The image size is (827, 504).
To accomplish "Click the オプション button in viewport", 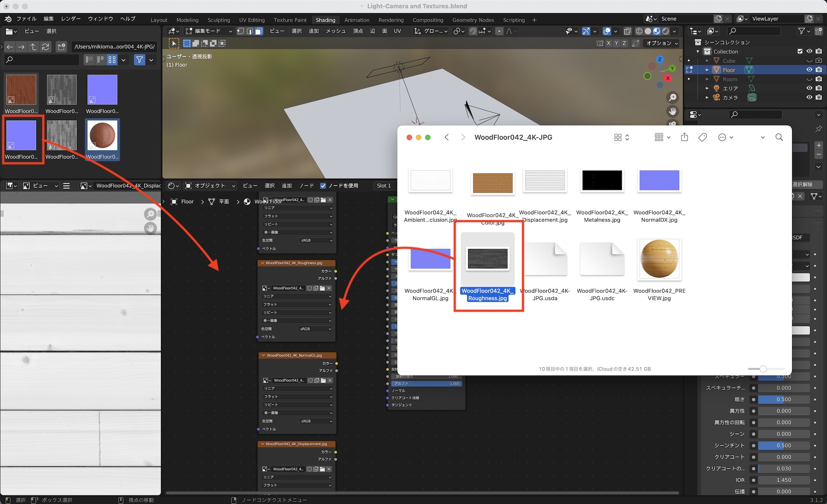I will [662, 43].
